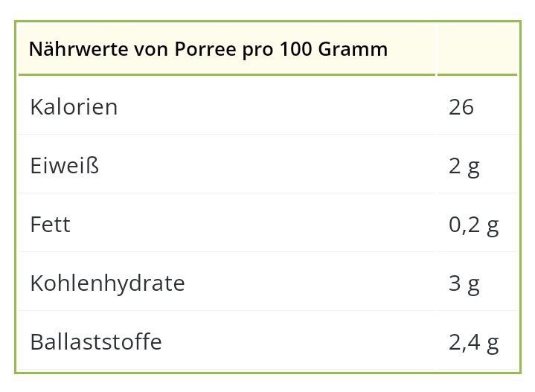Click the protein value '2 g'
The image size is (535, 392).
tap(464, 167)
